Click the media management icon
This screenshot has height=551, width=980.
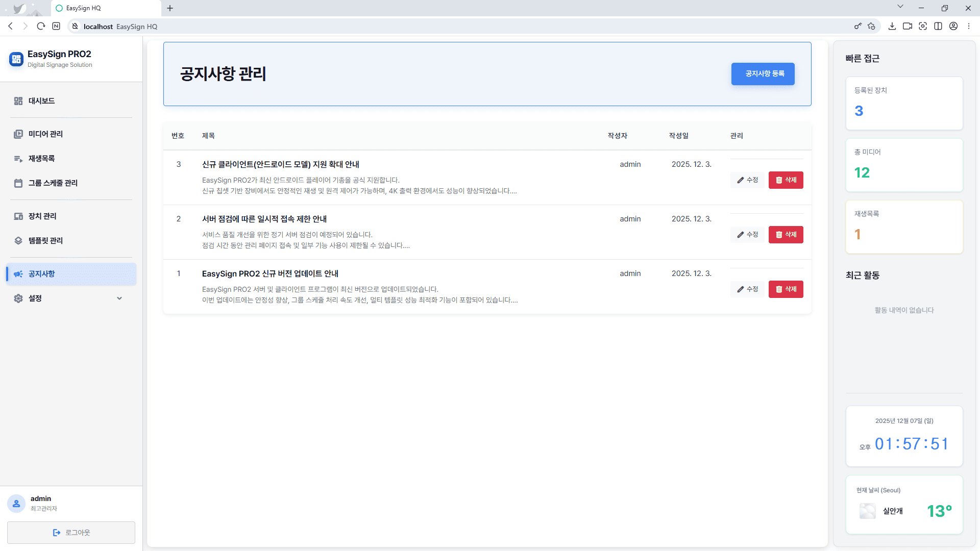coord(18,134)
